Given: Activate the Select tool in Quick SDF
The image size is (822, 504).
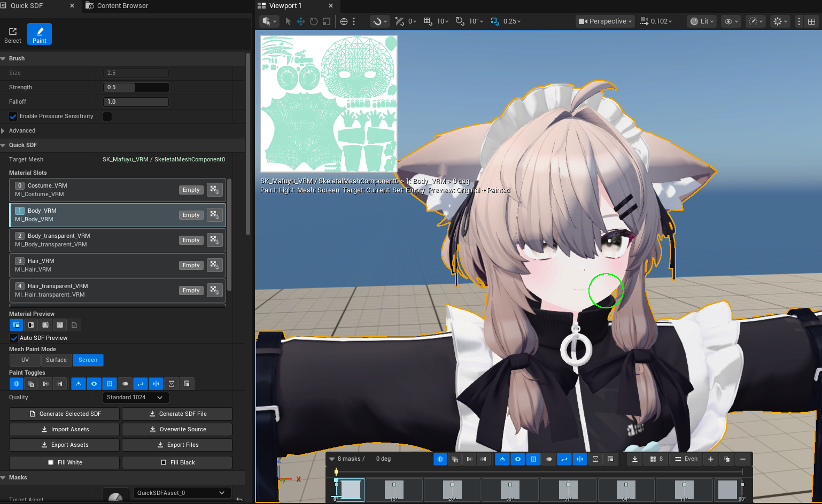Looking at the screenshot, I should 13,34.
